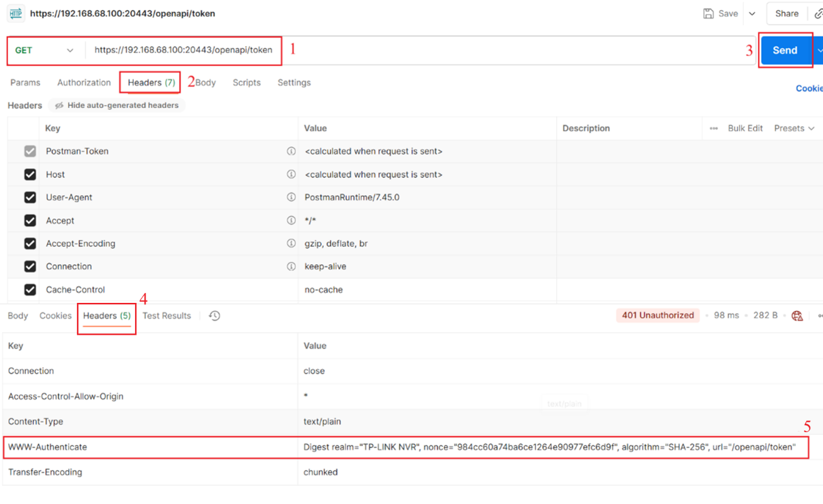Switch to the Scripts tab

(246, 82)
